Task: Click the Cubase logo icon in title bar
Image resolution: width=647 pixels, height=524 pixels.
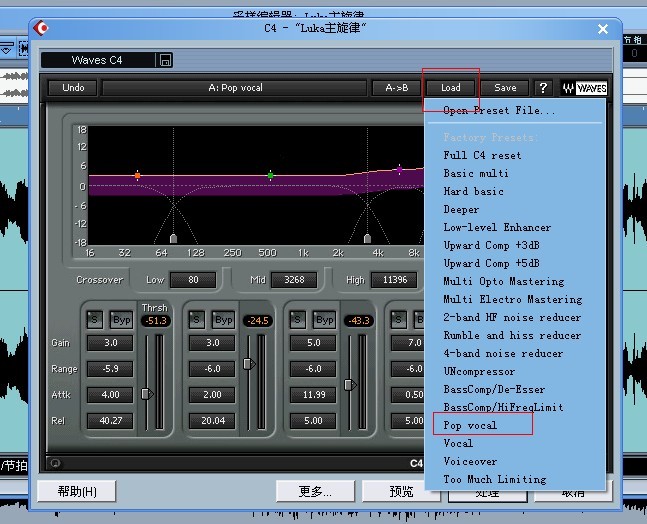Action: (x=41, y=28)
